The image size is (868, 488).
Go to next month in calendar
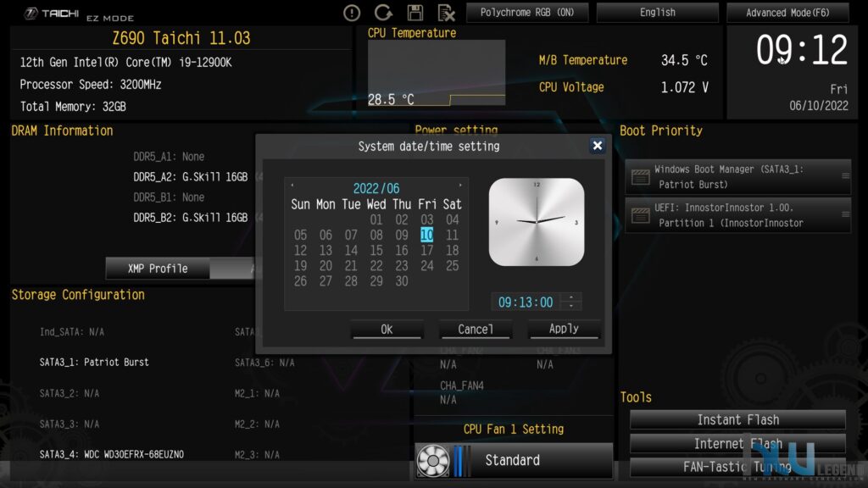460,186
